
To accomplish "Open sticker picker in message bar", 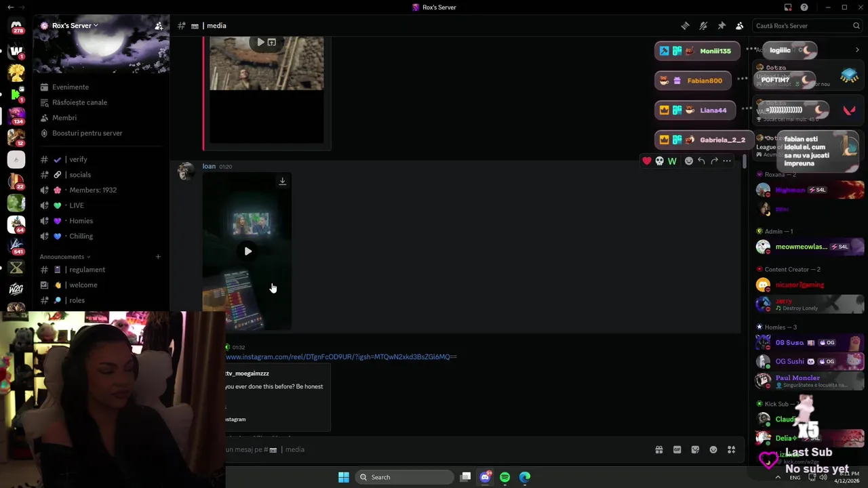I will click(x=695, y=449).
